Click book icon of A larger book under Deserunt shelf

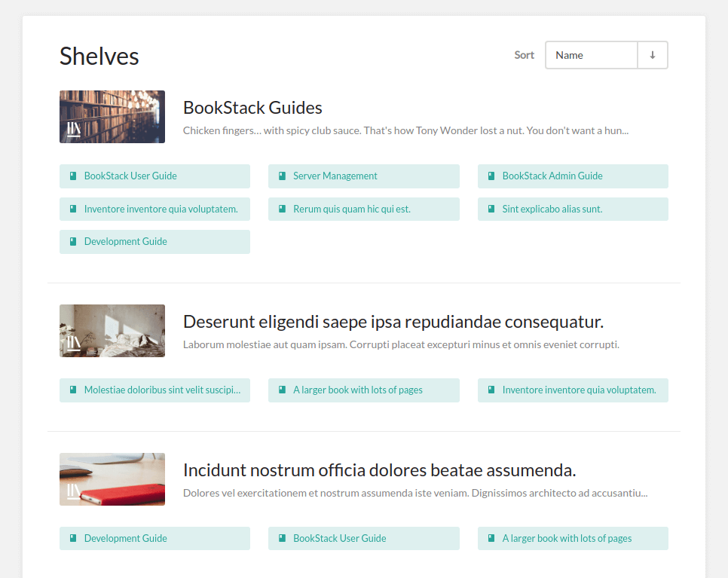[x=282, y=390]
